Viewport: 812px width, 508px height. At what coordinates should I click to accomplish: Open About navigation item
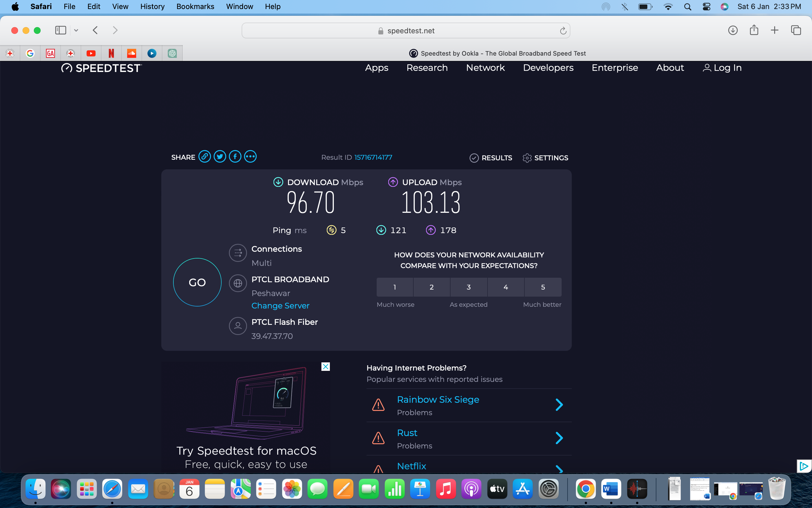[x=670, y=68]
